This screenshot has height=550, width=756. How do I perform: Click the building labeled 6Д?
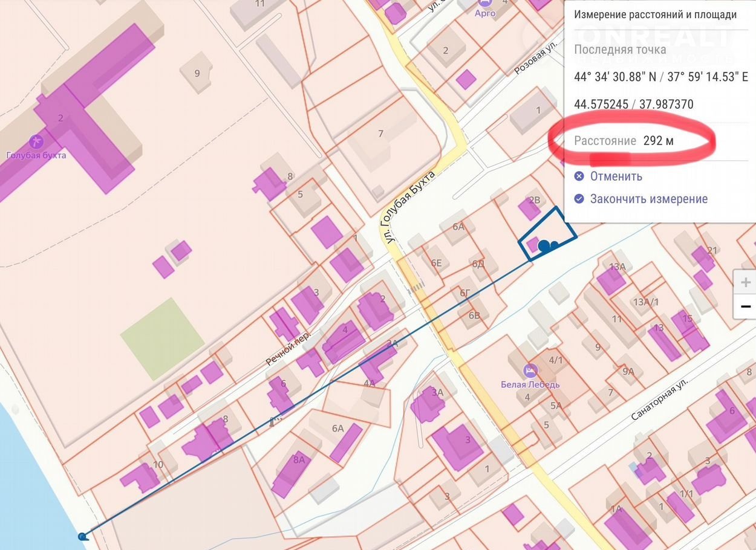pos(478,264)
